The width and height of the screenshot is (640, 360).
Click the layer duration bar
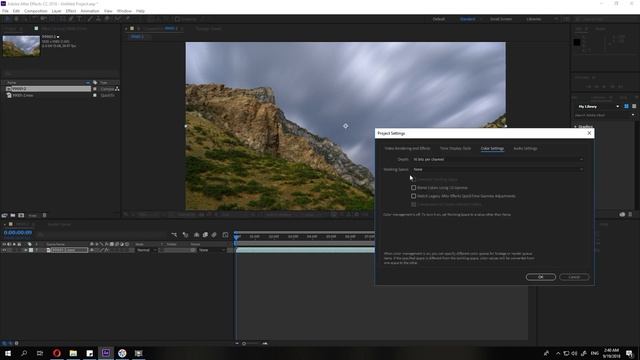pos(305,250)
